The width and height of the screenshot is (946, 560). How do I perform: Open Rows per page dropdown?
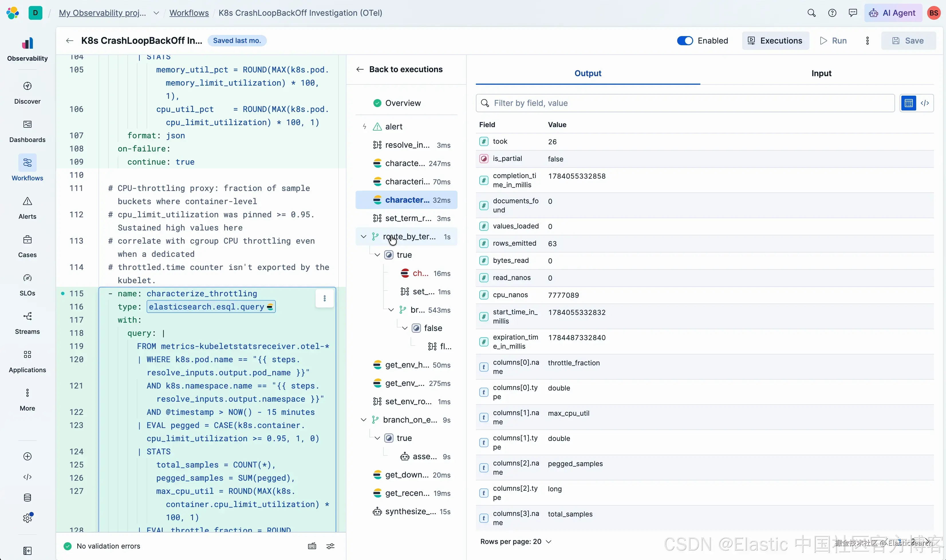[515, 541]
